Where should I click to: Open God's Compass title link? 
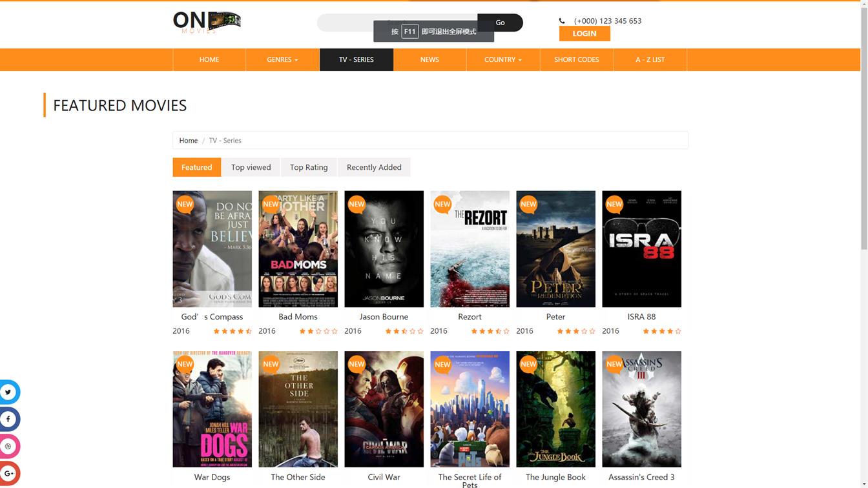tap(212, 316)
